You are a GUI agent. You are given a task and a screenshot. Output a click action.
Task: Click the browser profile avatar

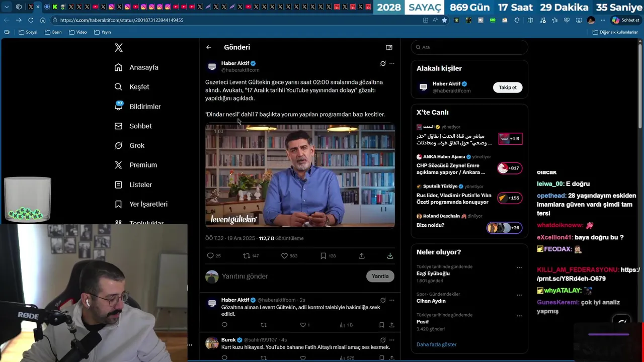591,20
